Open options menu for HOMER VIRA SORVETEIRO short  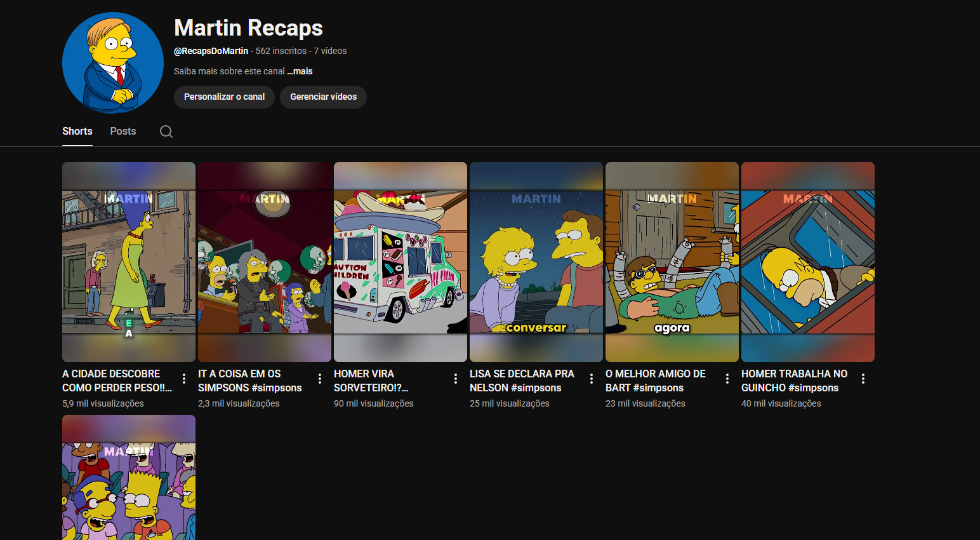click(456, 379)
